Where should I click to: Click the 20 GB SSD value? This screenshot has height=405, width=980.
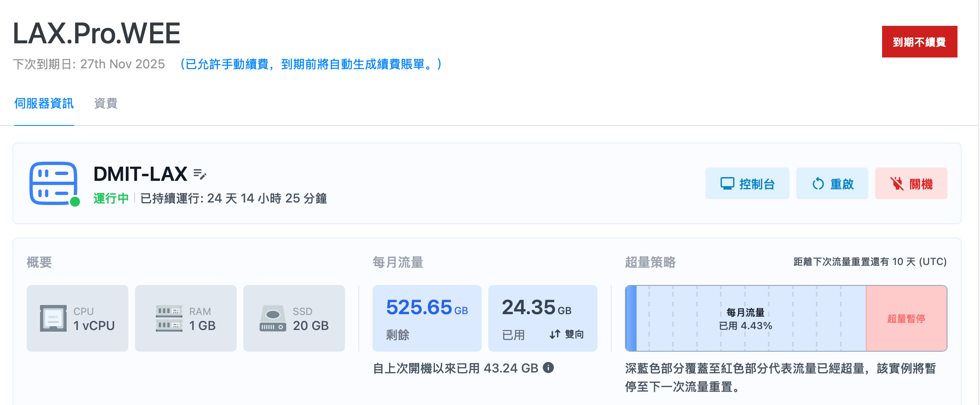coord(310,325)
